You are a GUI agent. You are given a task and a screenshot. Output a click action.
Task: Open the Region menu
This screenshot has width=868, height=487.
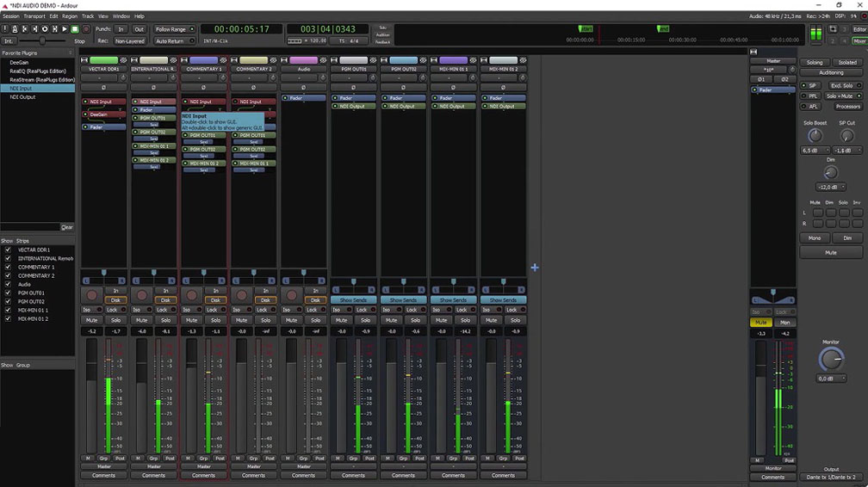click(x=70, y=16)
